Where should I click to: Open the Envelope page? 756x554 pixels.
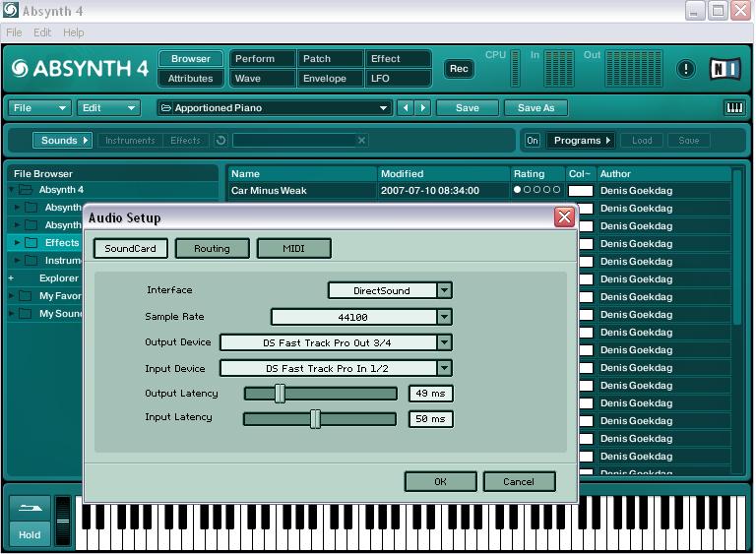pos(331,78)
